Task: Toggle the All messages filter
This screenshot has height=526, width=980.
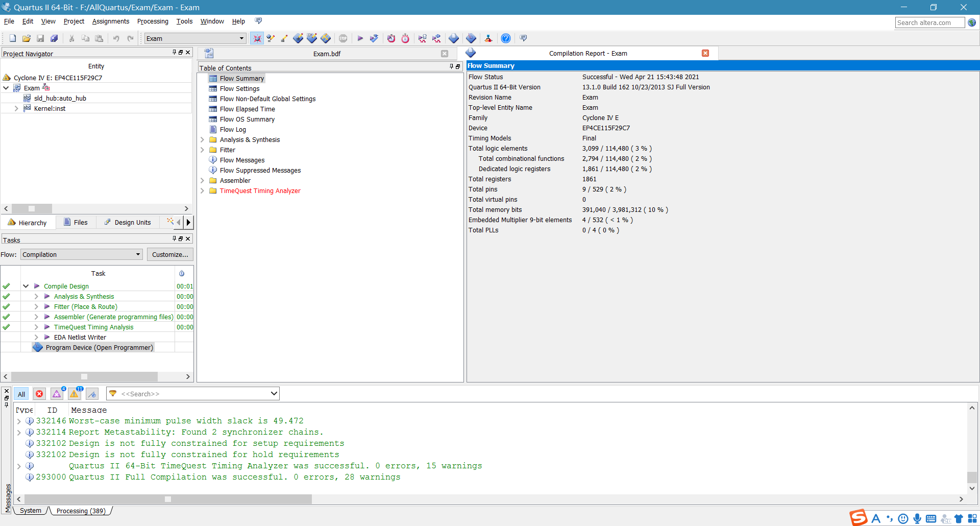Action: coord(21,394)
